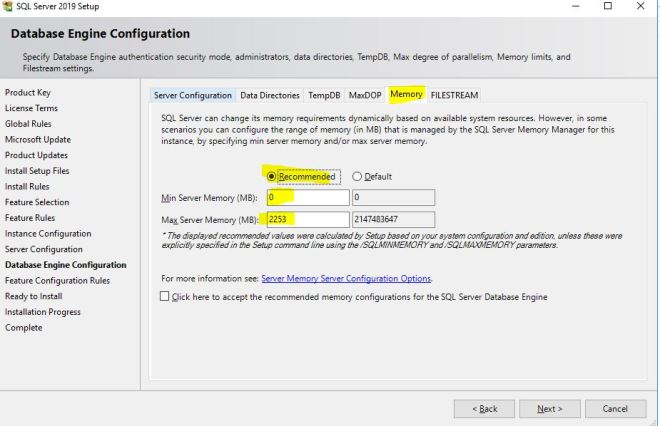Click the default Max Server Memory value box
The width and height of the screenshot is (660, 426).
[392, 219]
